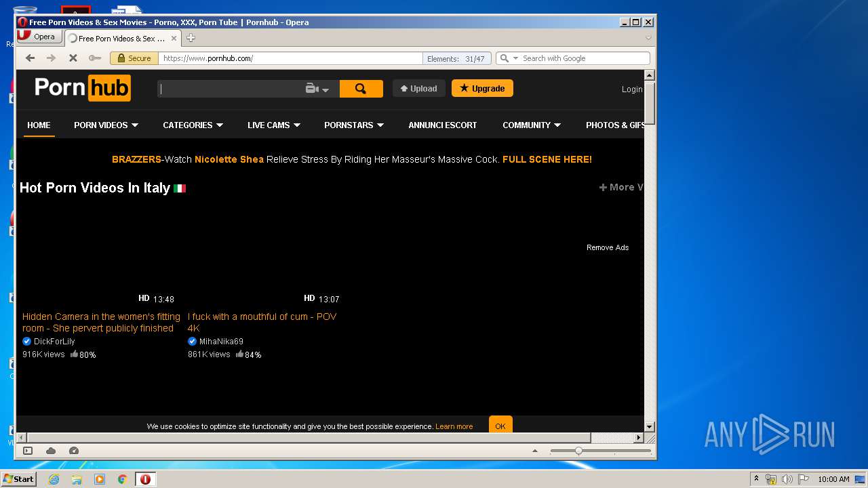This screenshot has height=488, width=868.
Task: Open Google Chrome from the taskbar
Action: pyautogui.click(x=122, y=479)
